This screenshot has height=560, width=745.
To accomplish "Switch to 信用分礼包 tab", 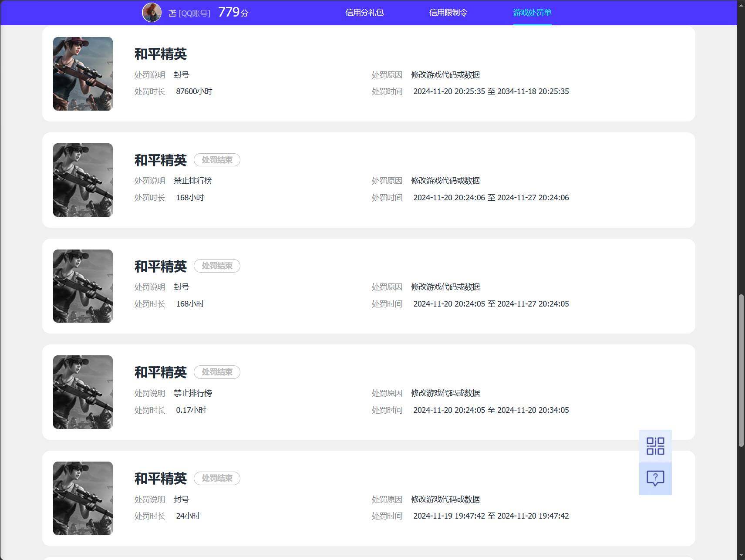I will 364,13.
